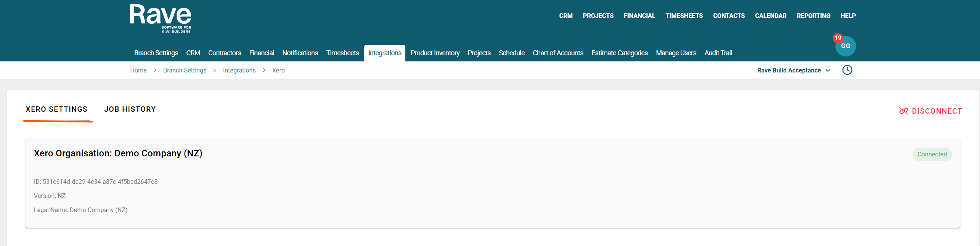Switch to the Contractors tab

(224, 53)
